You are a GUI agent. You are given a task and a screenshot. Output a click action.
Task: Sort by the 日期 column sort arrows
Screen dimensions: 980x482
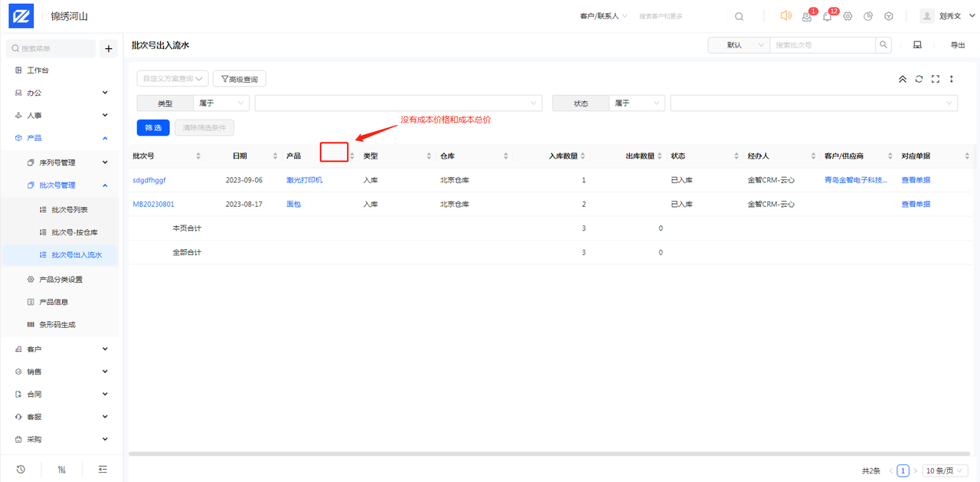[x=275, y=156]
